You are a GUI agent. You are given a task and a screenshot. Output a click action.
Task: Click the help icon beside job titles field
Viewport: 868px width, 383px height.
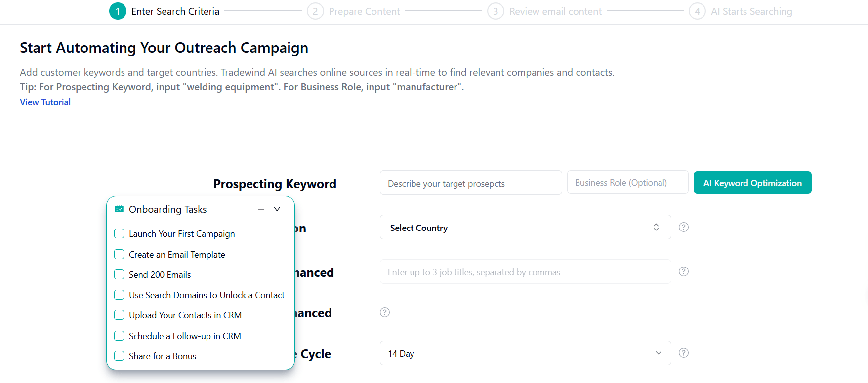(684, 271)
